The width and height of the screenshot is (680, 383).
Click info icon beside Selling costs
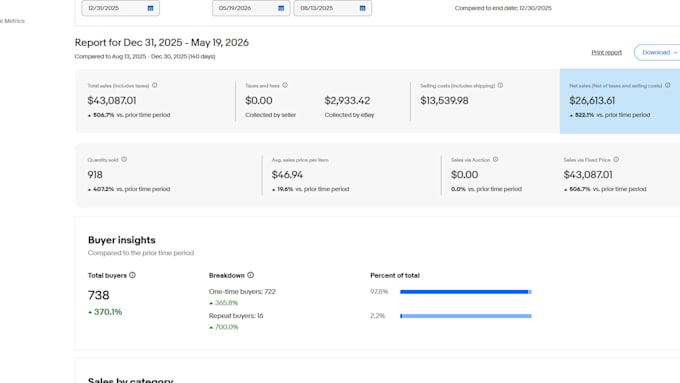500,85
